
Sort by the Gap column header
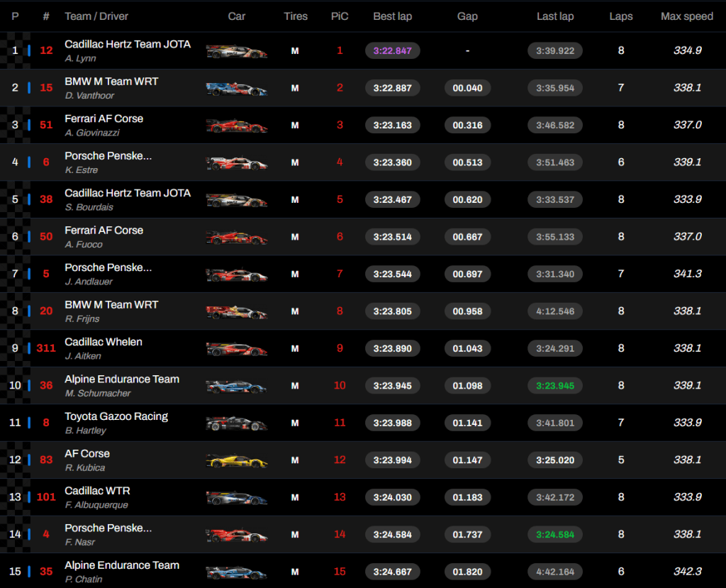point(467,16)
